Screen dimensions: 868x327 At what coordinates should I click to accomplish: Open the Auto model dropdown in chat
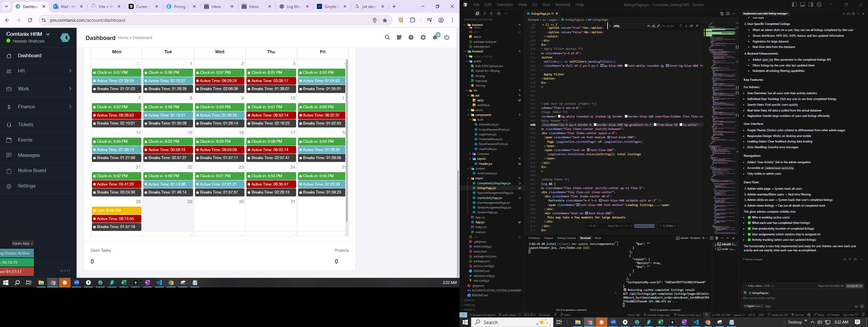(x=768, y=306)
